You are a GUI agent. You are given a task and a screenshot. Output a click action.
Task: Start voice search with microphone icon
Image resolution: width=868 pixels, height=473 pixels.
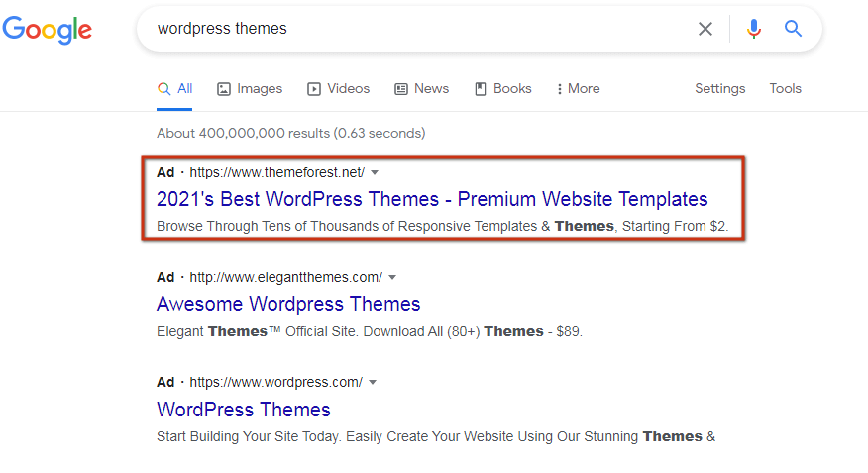(x=754, y=29)
